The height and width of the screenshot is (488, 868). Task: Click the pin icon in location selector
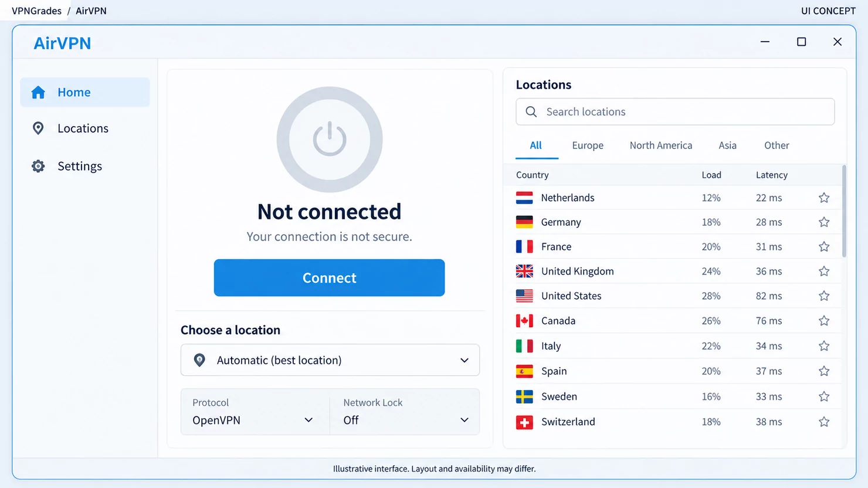tap(199, 360)
